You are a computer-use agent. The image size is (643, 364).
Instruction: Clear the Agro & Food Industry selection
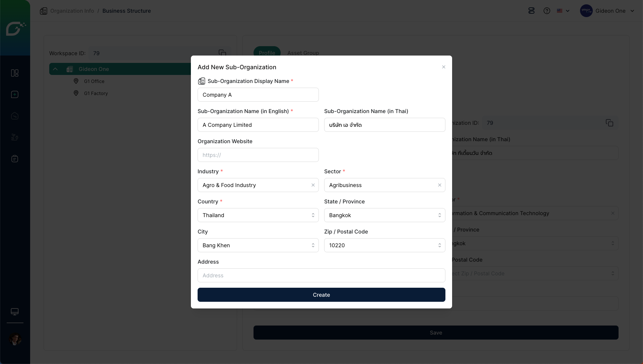click(x=313, y=185)
